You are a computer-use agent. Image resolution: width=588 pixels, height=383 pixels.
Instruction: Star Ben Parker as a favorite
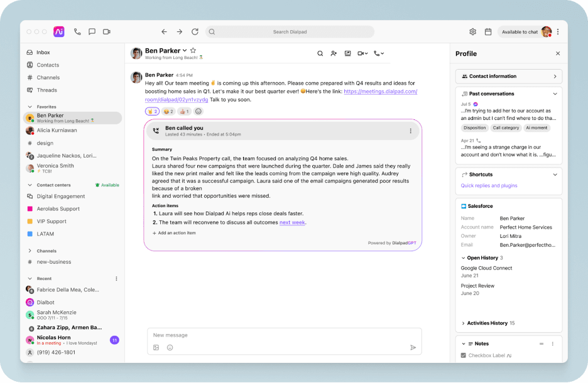click(193, 50)
